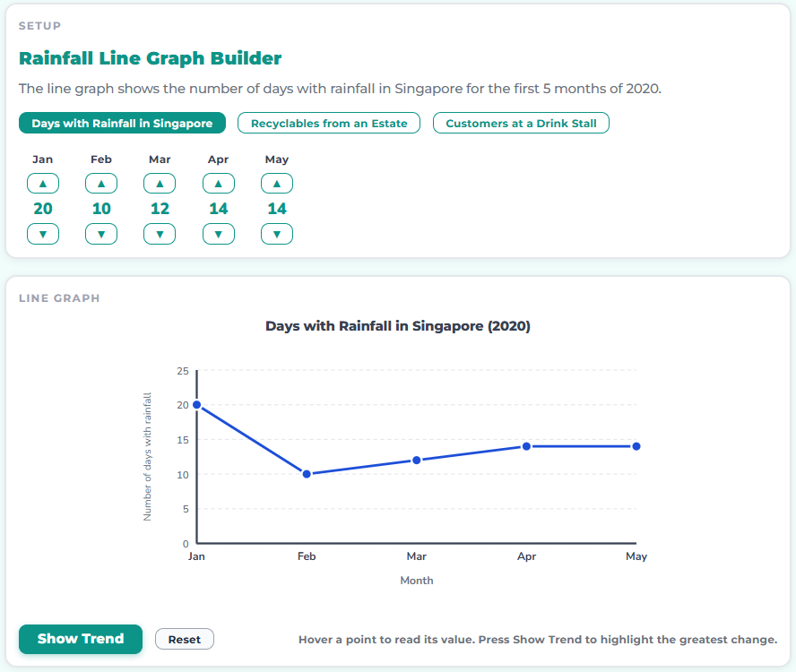The width and height of the screenshot is (796, 672).
Task: Increase the Jan rainfall value
Action: (x=43, y=183)
